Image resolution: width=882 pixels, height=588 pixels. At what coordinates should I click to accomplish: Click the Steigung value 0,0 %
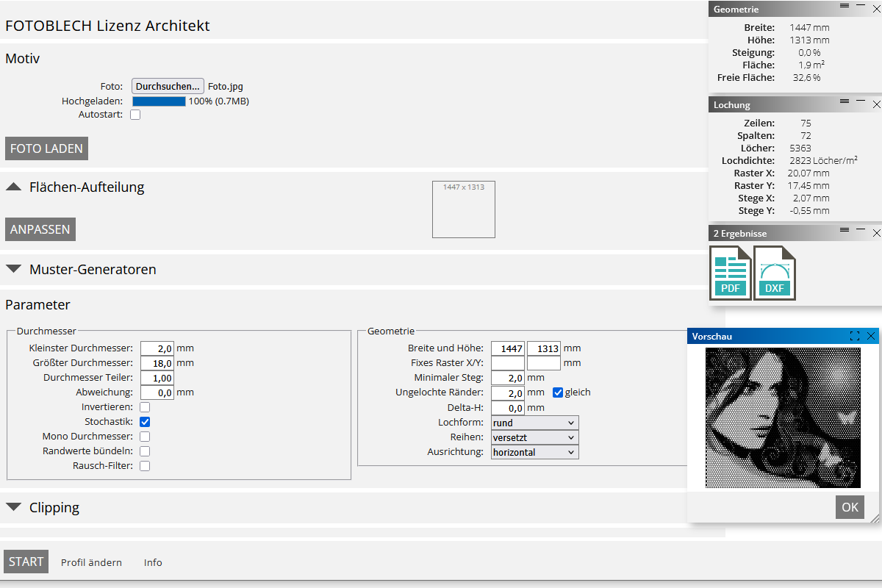(x=809, y=53)
